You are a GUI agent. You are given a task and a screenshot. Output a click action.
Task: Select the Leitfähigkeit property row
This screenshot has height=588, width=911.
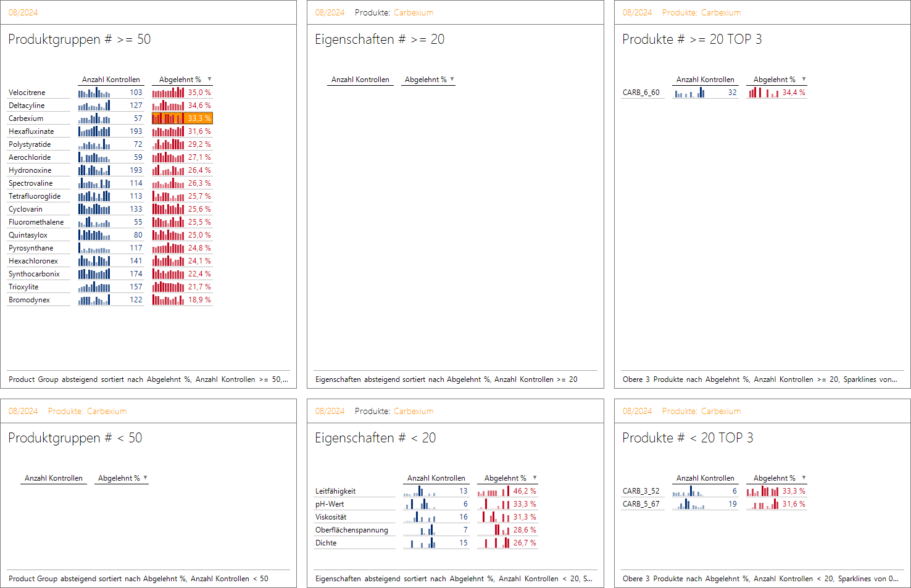click(336, 491)
